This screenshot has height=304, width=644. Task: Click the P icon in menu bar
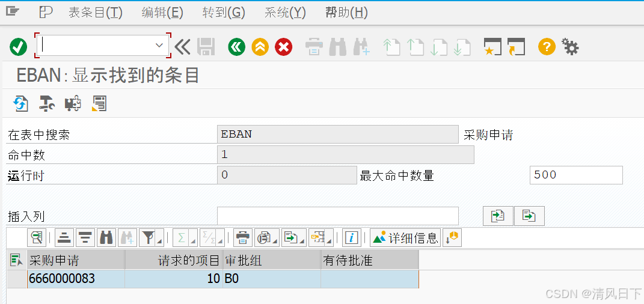(46, 12)
